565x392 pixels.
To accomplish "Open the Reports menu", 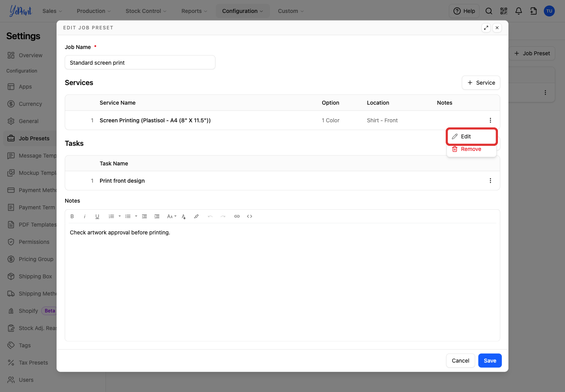I will tap(194, 11).
